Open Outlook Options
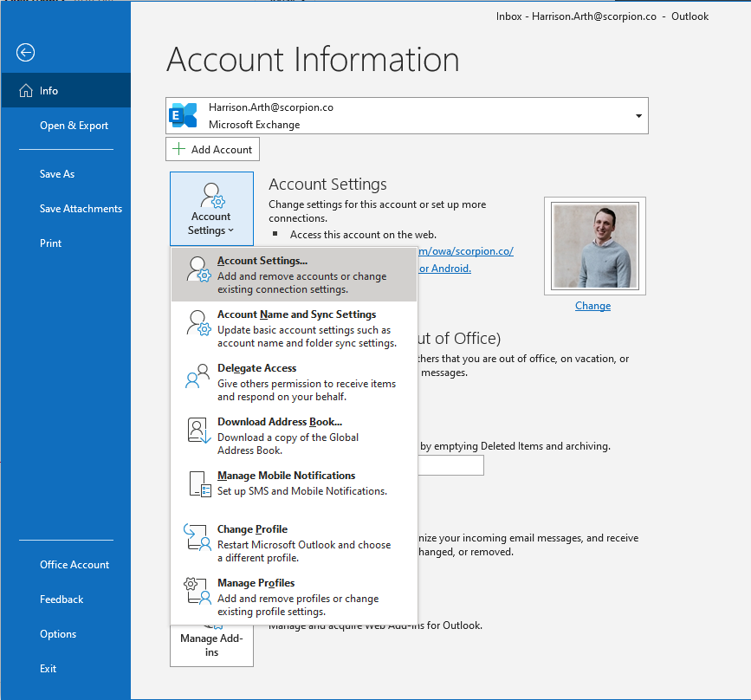The width and height of the screenshot is (751, 700). [66, 633]
